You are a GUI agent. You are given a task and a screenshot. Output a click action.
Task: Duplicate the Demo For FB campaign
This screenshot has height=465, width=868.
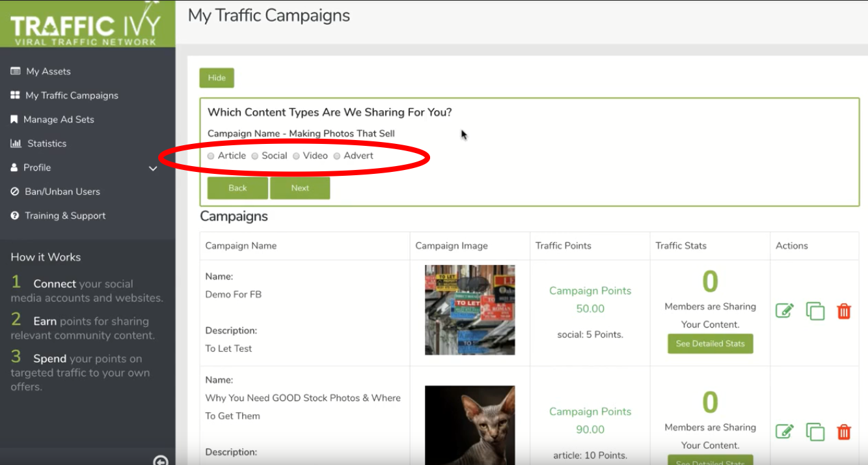coord(815,311)
